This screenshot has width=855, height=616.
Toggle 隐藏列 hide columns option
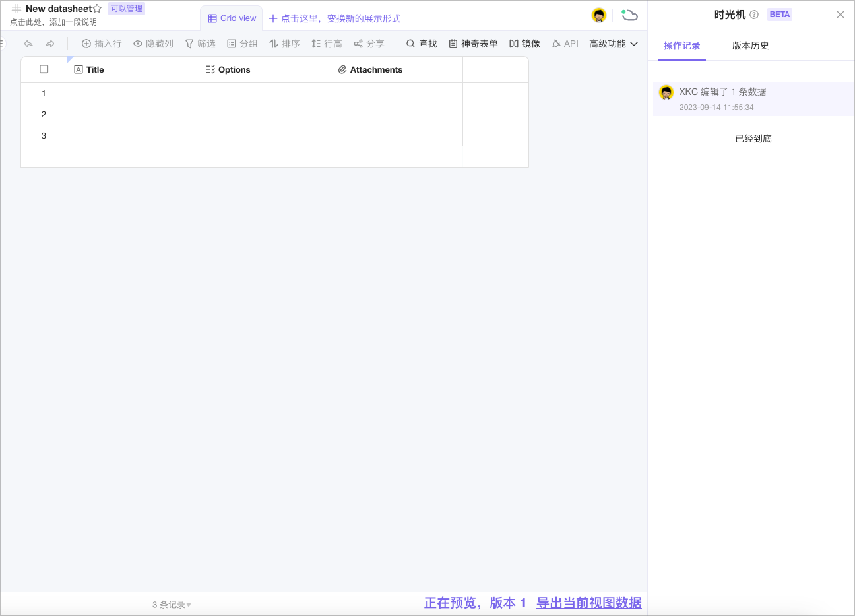click(153, 44)
